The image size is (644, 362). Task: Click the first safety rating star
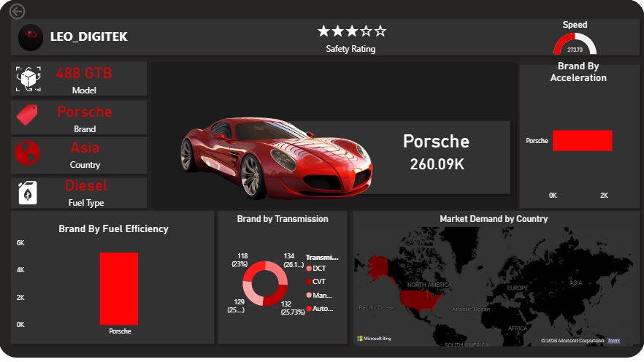(x=323, y=31)
